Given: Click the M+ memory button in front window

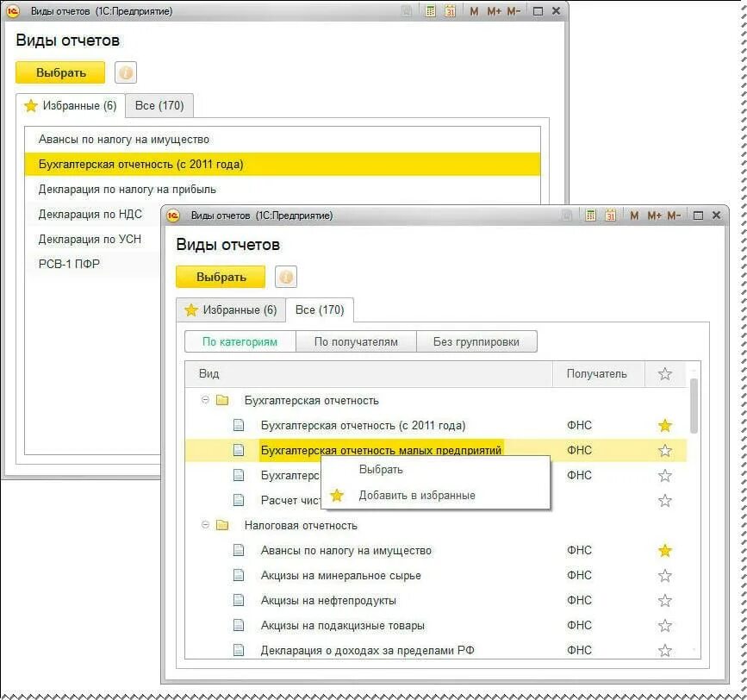Looking at the screenshot, I should (654, 216).
